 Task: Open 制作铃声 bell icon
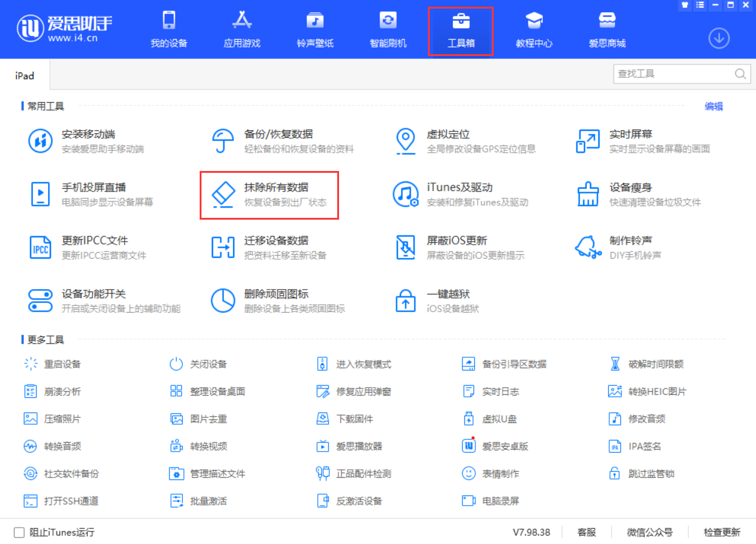[588, 247]
